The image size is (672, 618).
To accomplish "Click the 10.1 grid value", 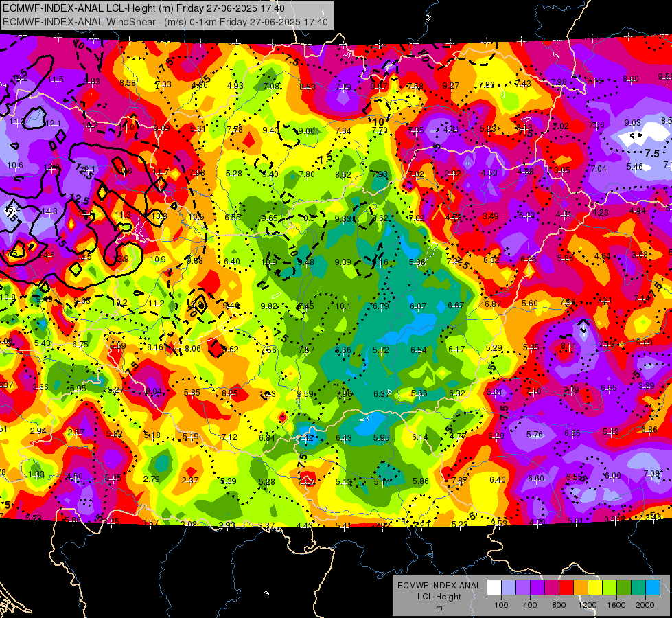I will (x=343, y=306).
